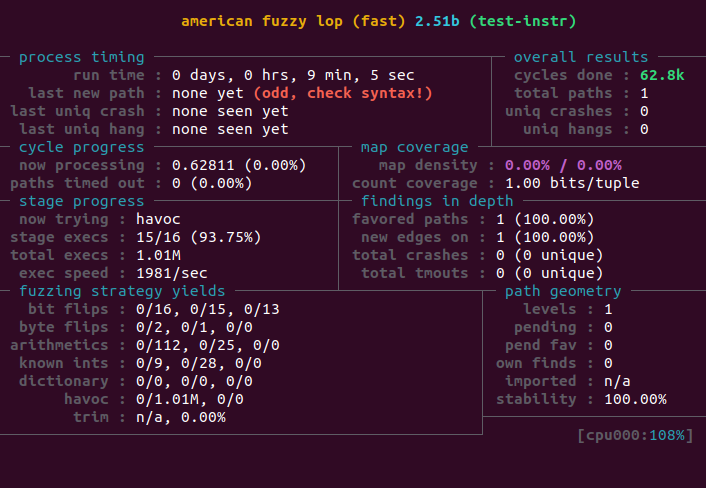Select the 'stage progress' section heading
706x488 pixels.
click(x=81, y=201)
